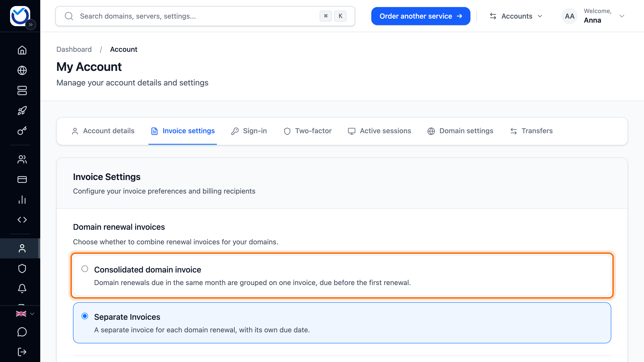644x362 pixels.
Task: Open the Servers sidebar icon
Action: pos(22,90)
